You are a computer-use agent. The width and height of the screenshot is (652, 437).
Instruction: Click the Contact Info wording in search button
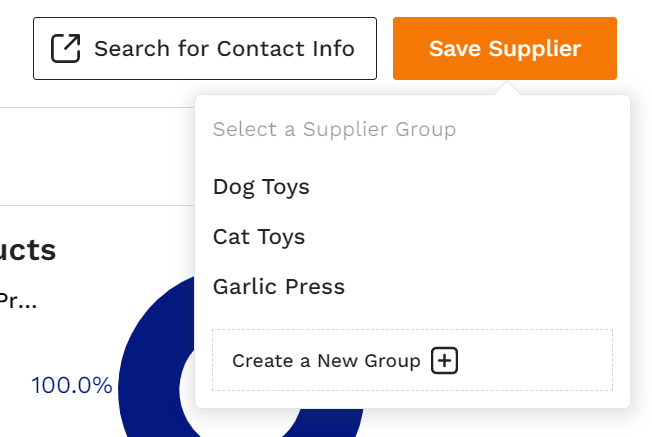(286, 49)
